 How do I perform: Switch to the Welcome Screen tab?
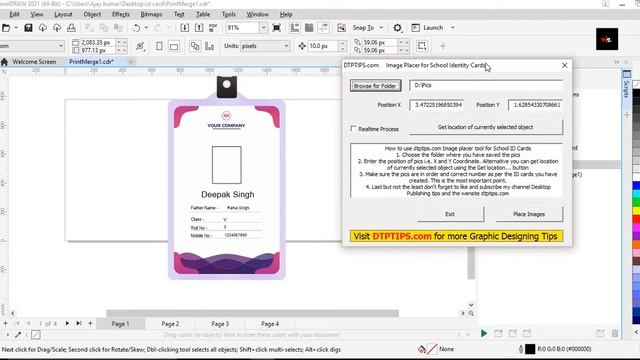point(34,62)
